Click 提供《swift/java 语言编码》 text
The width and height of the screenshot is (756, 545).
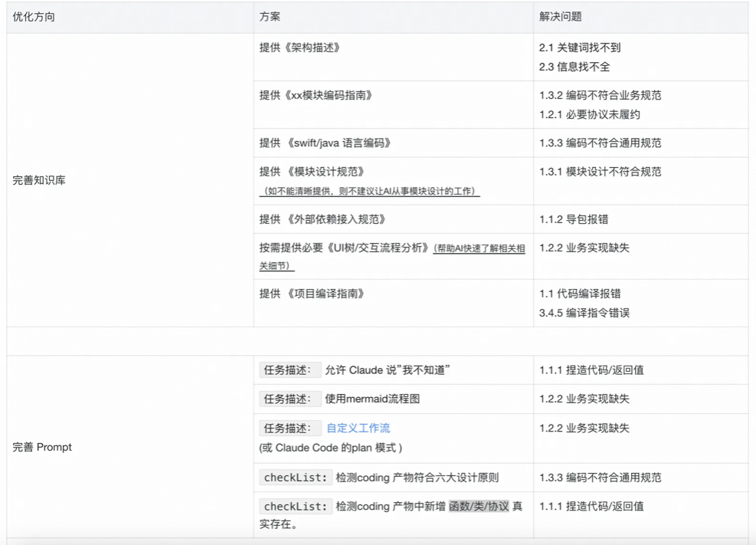click(x=326, y=143)
